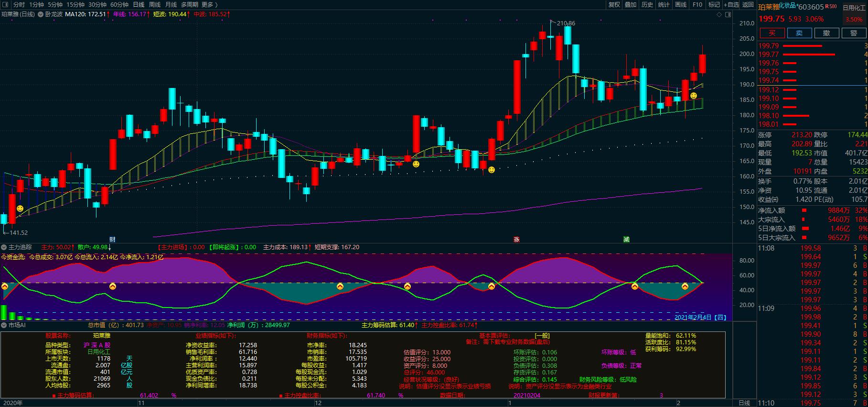Switch to the 周线 weekly chart tab
The image size is (868, 407).
pos(155,4)
